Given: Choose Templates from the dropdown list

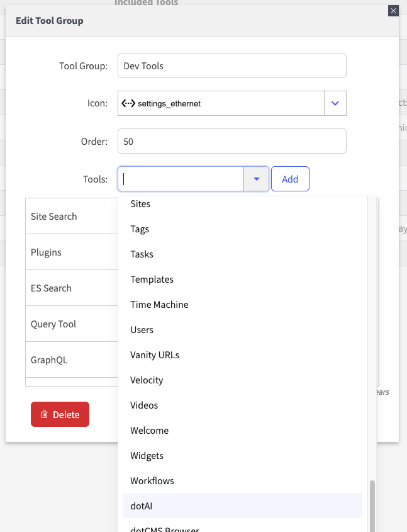Looking at the screenshot, I should [x=152, y=279].
